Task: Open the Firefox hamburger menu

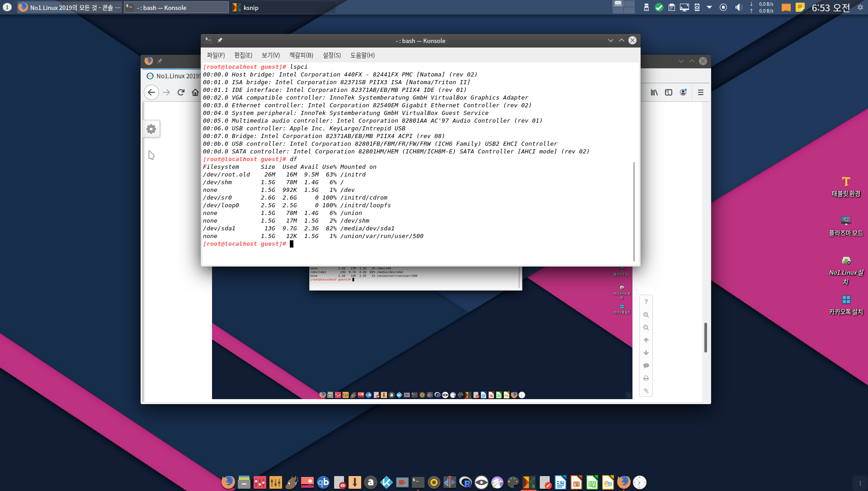Action: coord(701,92)
